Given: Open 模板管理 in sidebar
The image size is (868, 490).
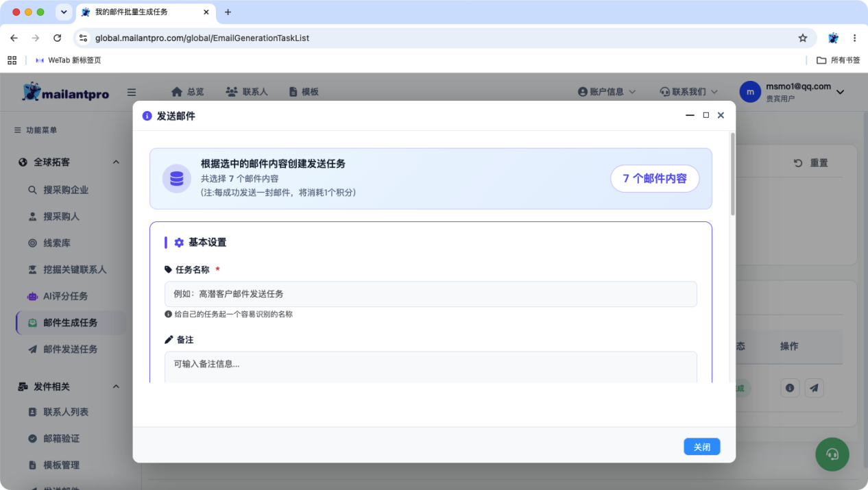Looking at the screenshot, I should [61, 465].
